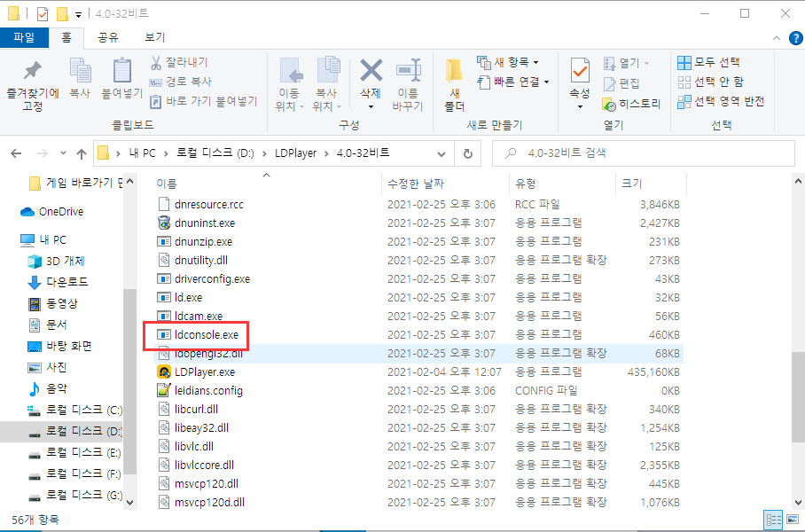
Task: Collapse the ribbon with chevron arrow
Action: pyautogui.click(x=777, y=38)
